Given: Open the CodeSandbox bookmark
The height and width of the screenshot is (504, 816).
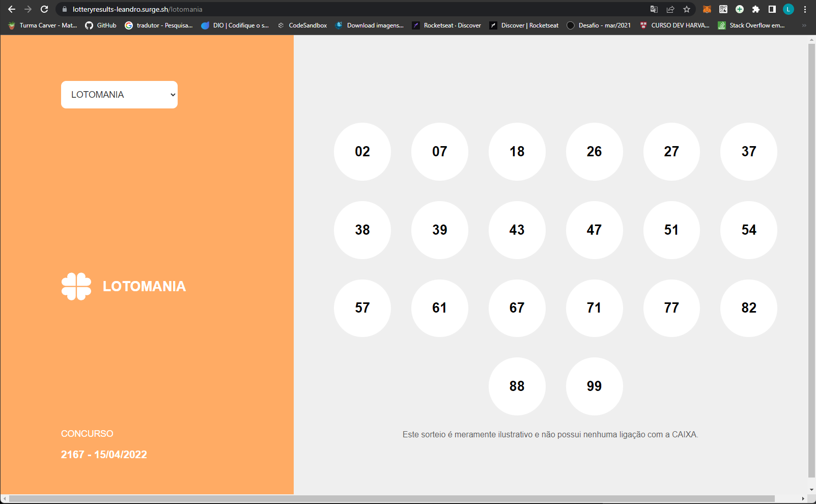Looking at the screenshot, I should pos(302,25).
